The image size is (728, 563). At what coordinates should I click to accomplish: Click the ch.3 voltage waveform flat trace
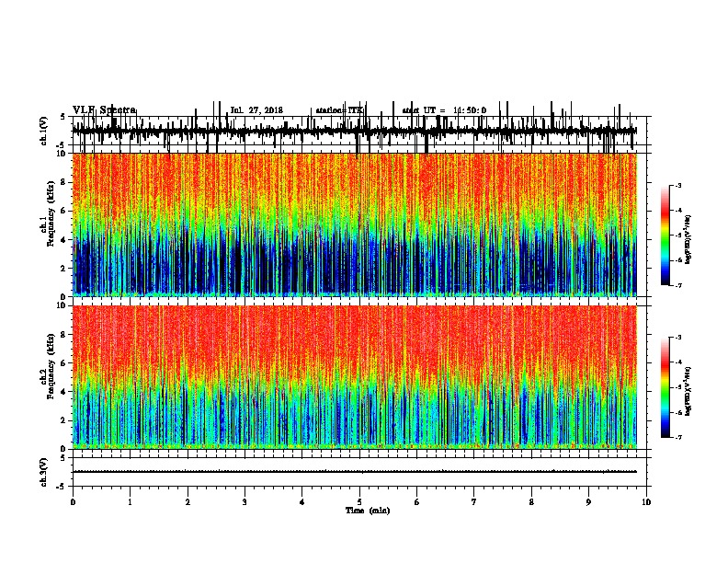355,472
